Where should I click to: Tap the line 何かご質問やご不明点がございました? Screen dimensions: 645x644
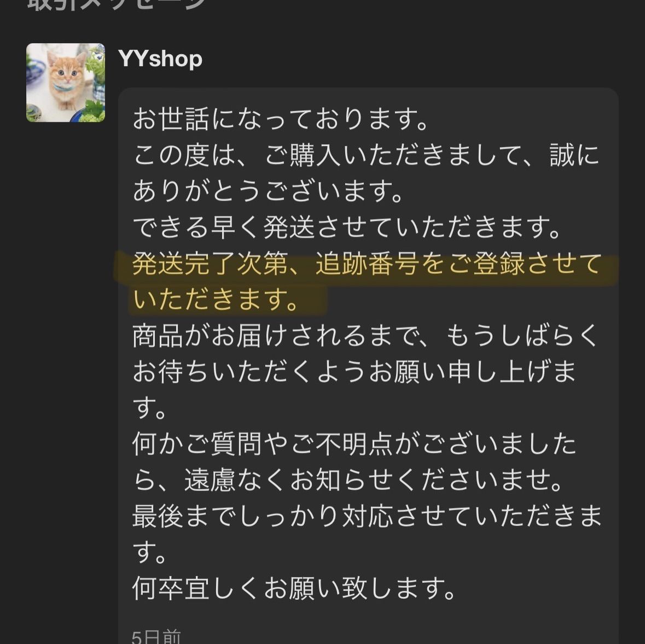(354, 444)
